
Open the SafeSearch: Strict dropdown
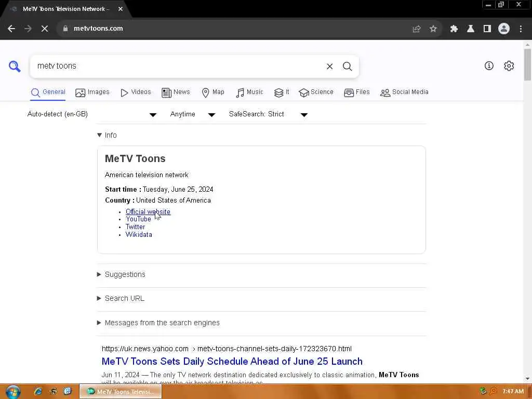tap(268, 114)
